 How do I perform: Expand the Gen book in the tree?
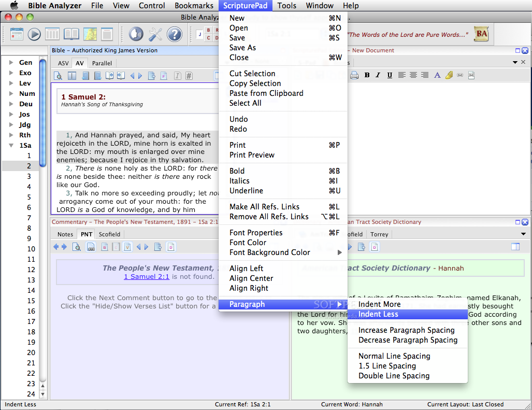pyautogui.click(x=11, y=62)
